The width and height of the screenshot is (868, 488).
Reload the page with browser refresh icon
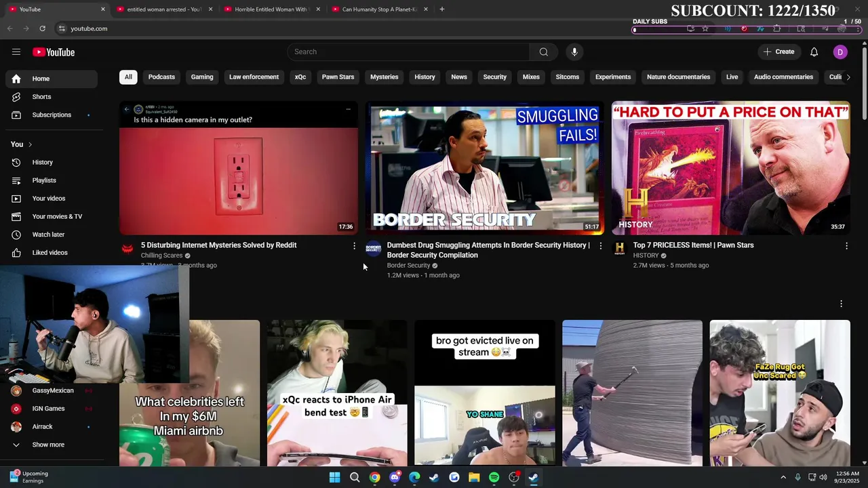42,28
